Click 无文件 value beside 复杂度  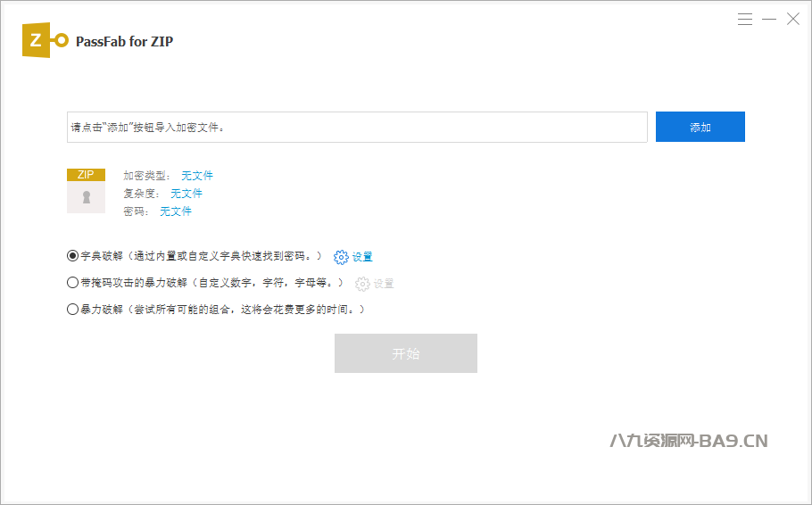point(186,194)
